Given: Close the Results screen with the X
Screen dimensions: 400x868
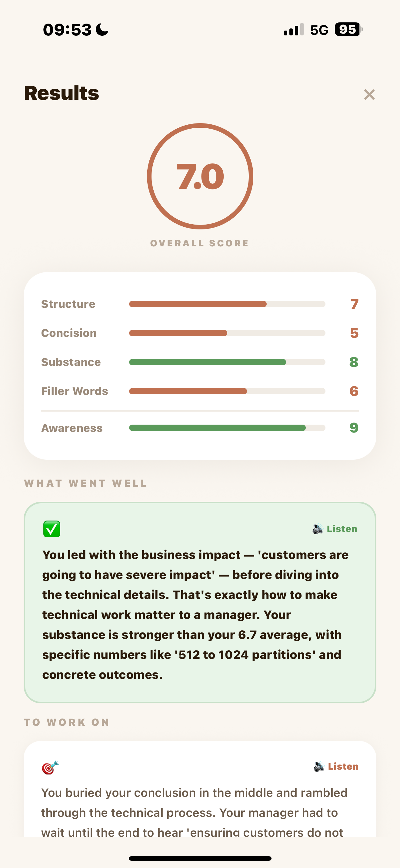Looking at the screenshot, I should click(x=369, y=95).
